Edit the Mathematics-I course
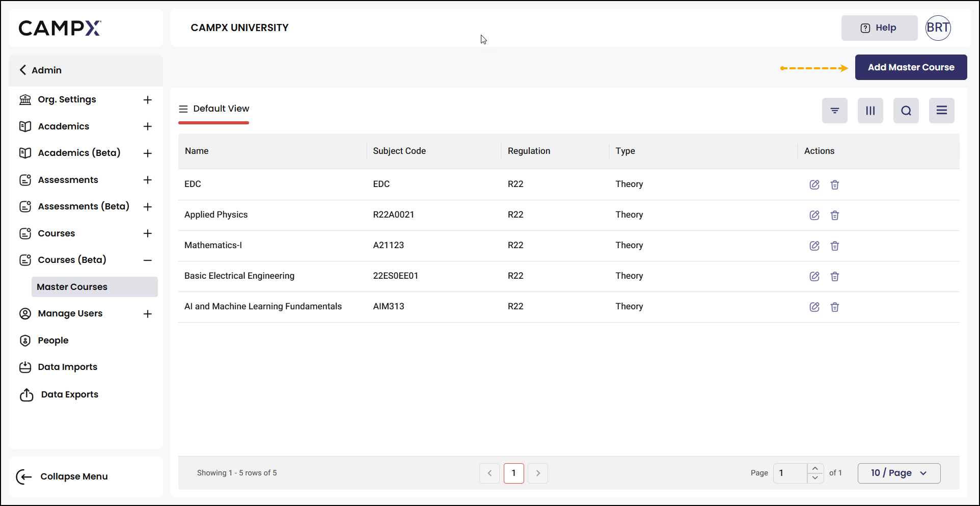The image size is (980, 506). tap(814, 246)
